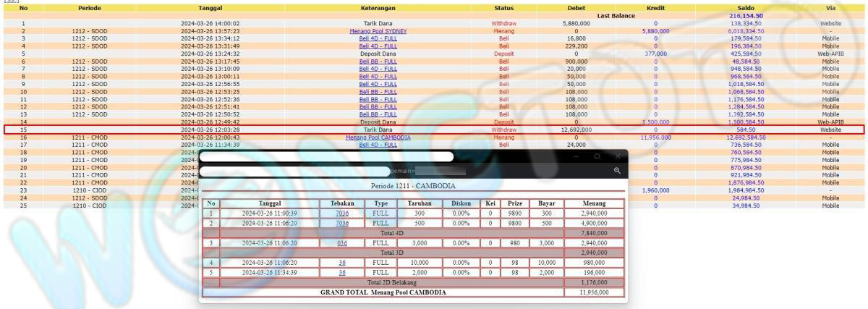Minimize the popup window
The height and width of the screenshot is (309, 868).
point(576,156)
